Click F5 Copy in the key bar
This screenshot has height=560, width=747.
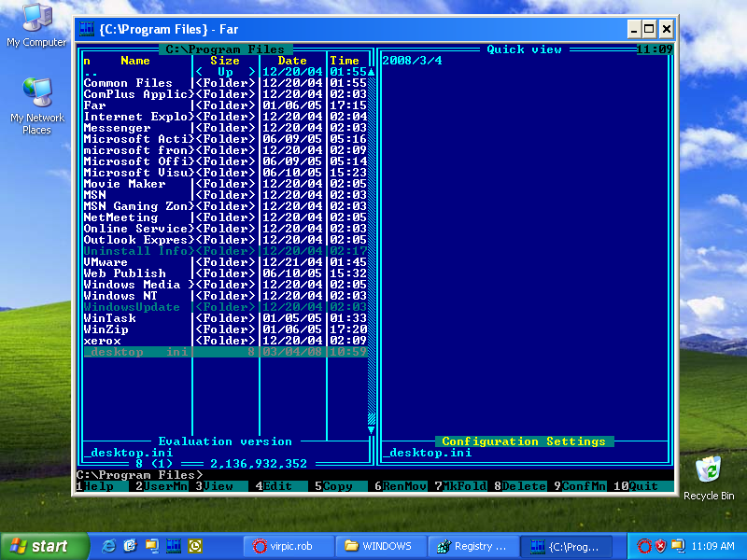(341, 486)
